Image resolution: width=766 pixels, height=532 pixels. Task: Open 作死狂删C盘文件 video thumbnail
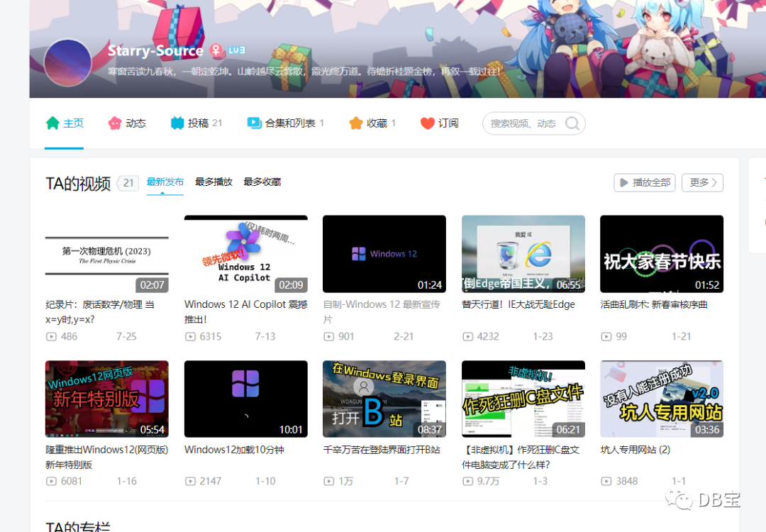coord(523,399)
